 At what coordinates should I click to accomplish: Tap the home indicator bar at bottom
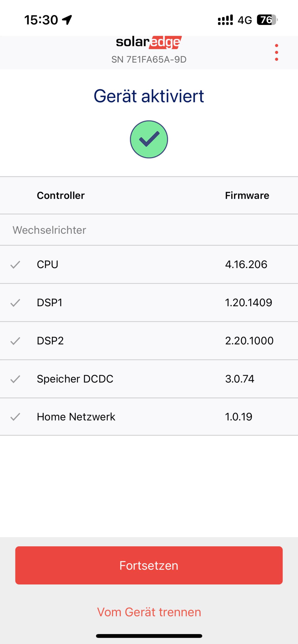149,636
